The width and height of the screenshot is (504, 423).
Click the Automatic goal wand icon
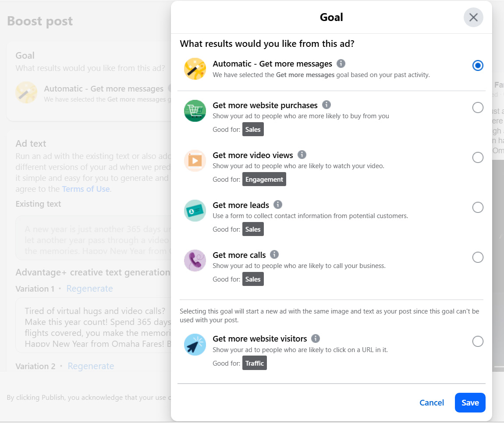(x=194, y=69)
